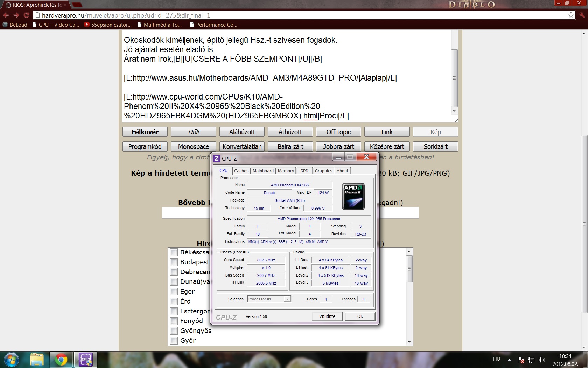Open the Performance Co... bookmark
This screenshot has width=588, height=368.
213,25
